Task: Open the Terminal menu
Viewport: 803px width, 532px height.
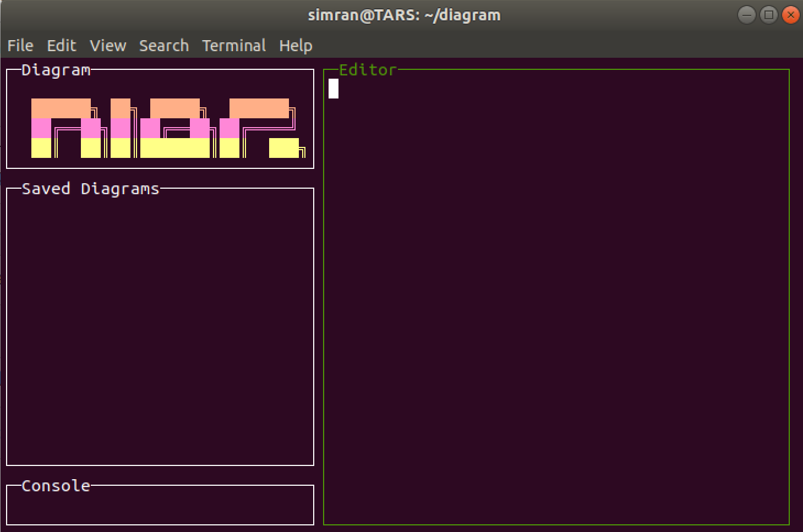Action: (x=234, y=46)
